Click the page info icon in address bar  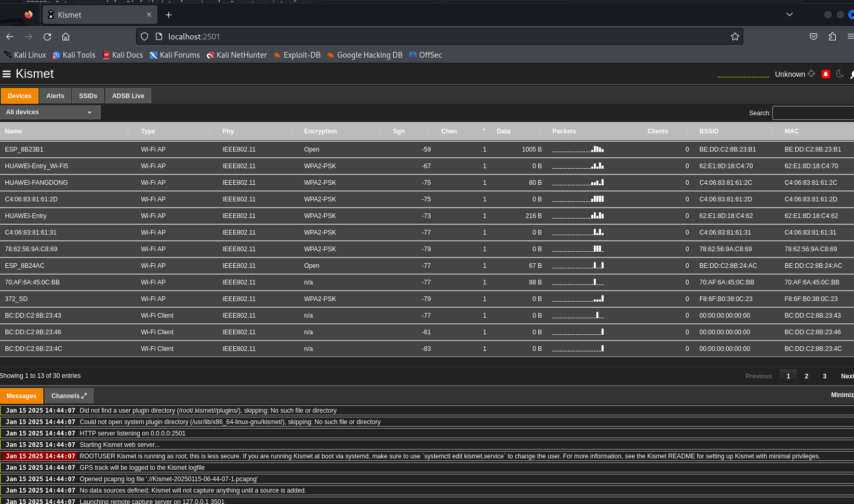[x=159, y=36]
